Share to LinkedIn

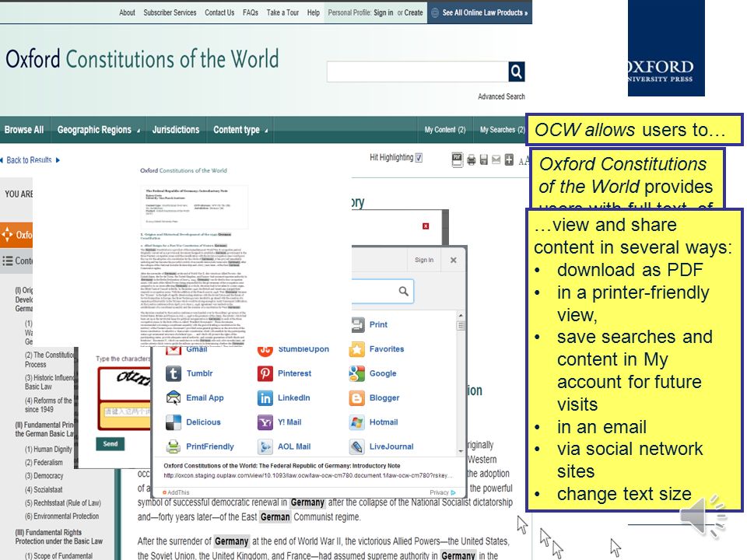coord(284,397)
